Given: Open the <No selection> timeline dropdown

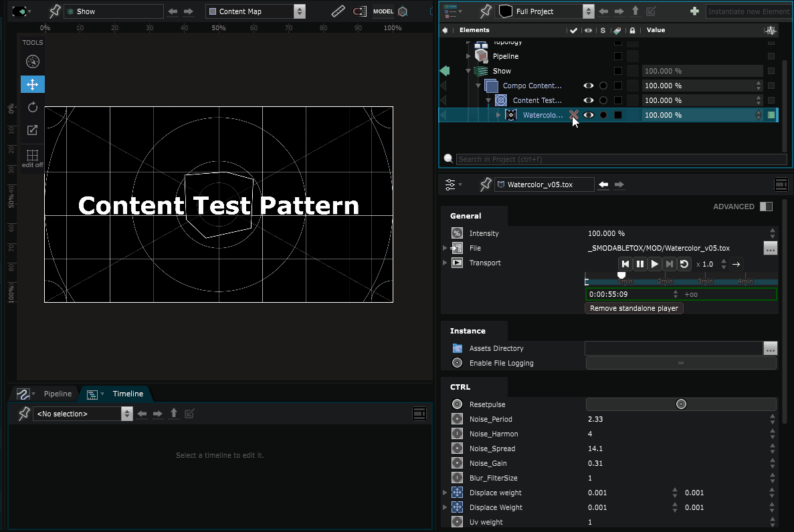Looking at the screenshot, I should pyautogui.click(x=83, y=414).
